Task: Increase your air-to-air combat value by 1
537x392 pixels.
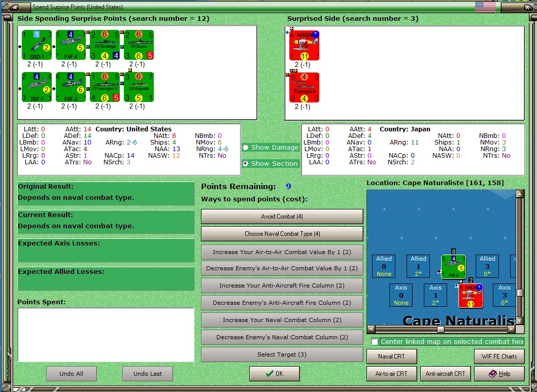Action: 282,252
